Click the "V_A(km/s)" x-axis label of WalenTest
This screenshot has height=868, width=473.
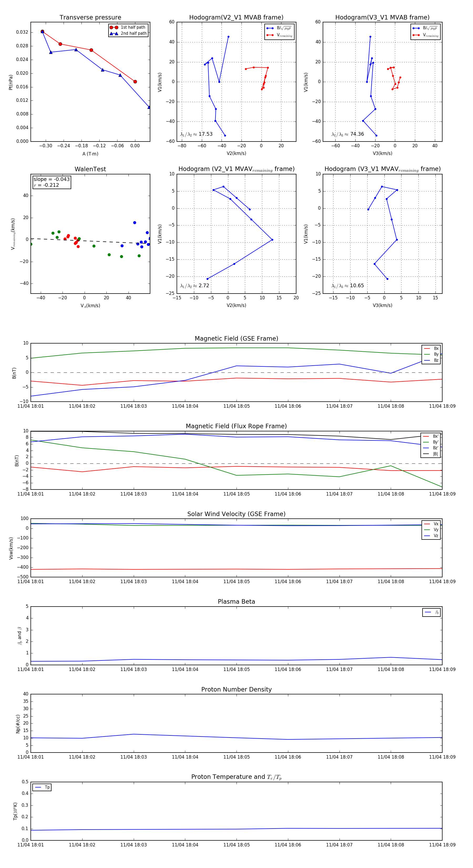pos(90,306)
